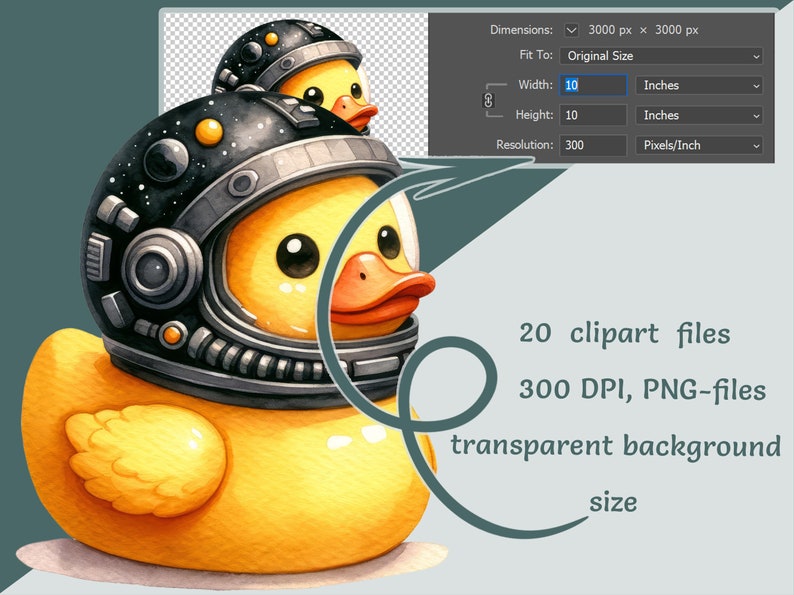Image resolution: width=794 pixels, height=595 pixels.
Task: Click the '300 DPI, PNG-files' text
Action: tap(643, 390)
